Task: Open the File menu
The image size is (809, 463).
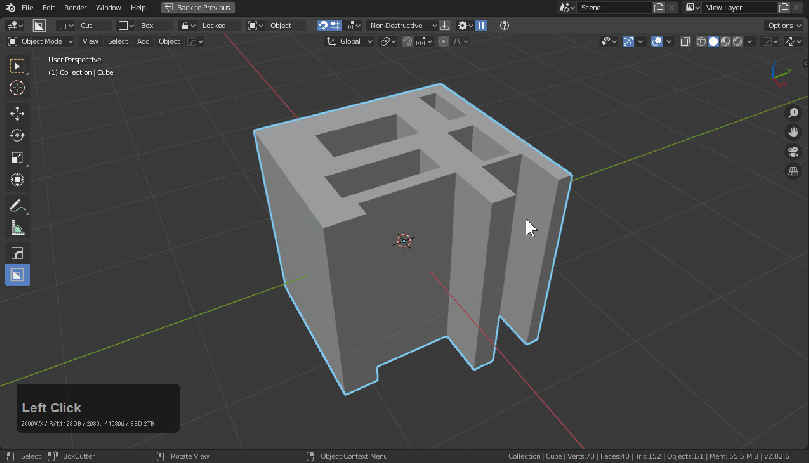Action: click(x=26, y=7)
